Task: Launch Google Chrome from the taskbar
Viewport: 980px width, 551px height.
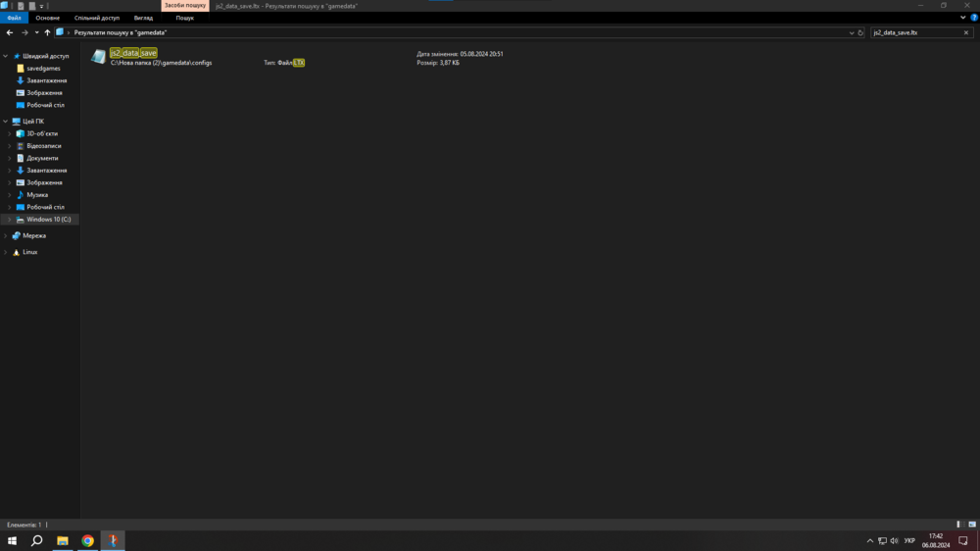Action: click(87, 540)
